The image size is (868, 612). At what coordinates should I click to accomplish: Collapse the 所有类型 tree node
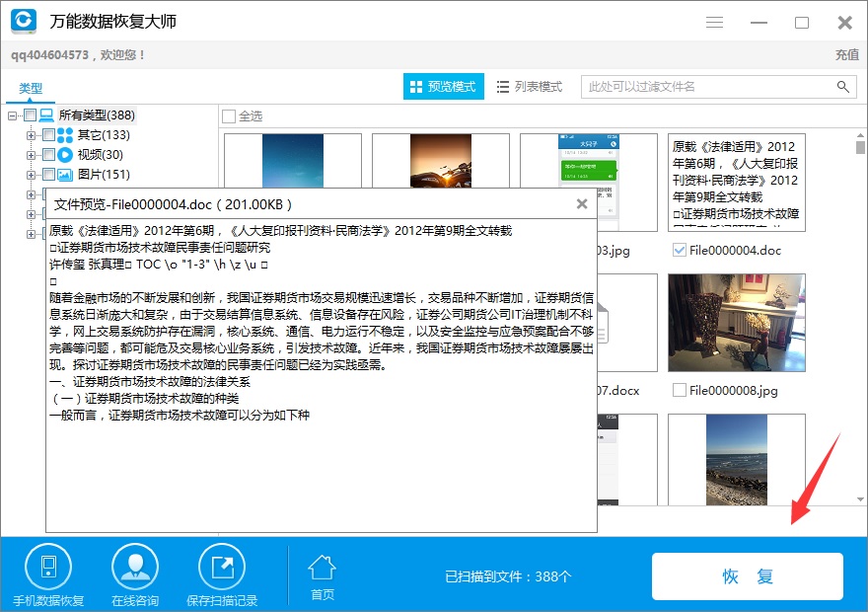click(12, 115)
